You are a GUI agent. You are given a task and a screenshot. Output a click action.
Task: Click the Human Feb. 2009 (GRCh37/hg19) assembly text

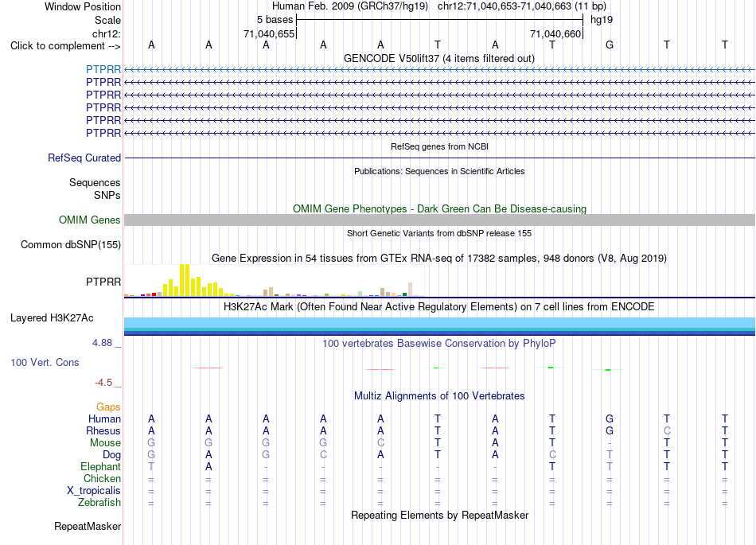coord(350,6)
